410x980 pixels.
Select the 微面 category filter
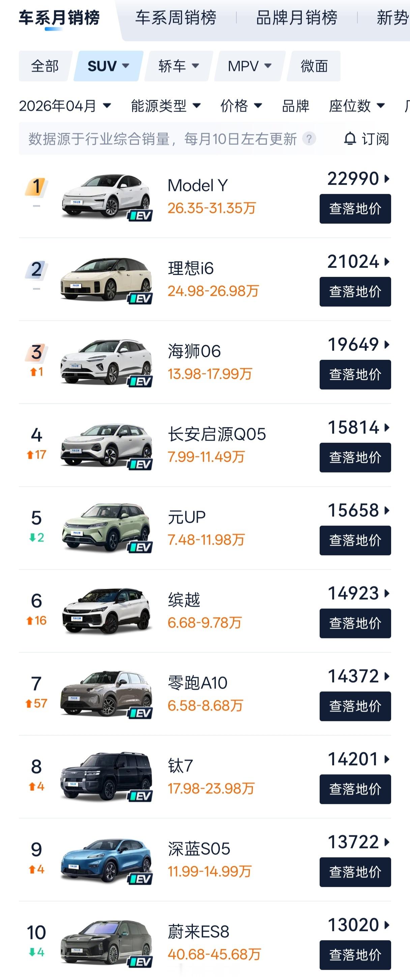pos(314,66)
